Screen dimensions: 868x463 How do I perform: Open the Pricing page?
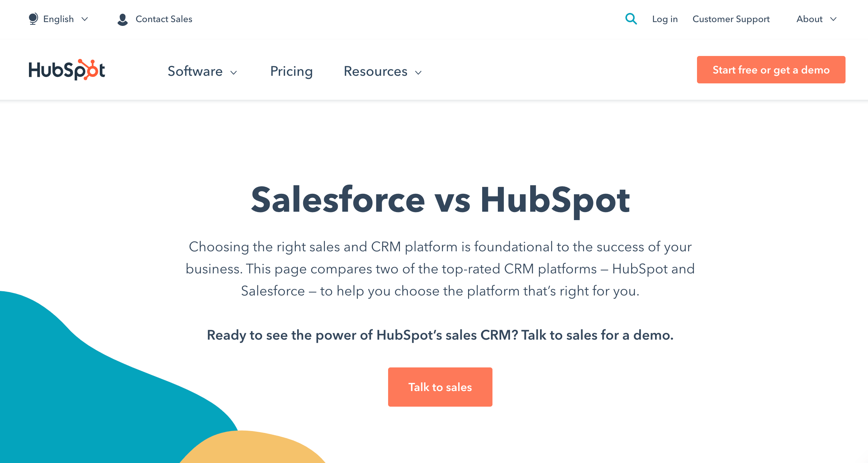pos(291,72)
